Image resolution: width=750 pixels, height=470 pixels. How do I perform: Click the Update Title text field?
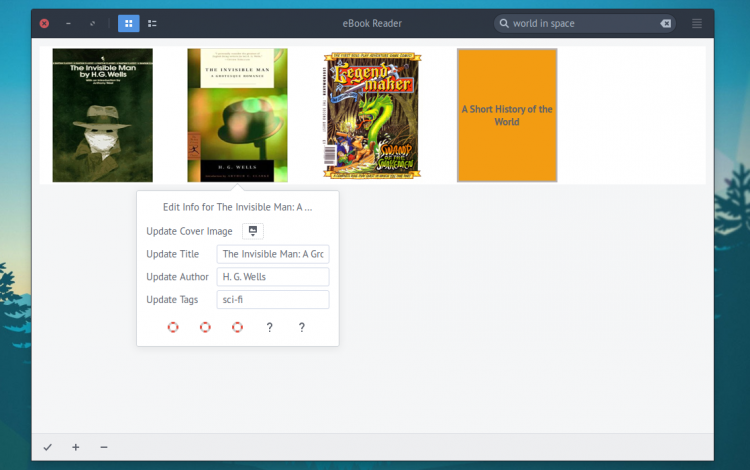point(272,254)
